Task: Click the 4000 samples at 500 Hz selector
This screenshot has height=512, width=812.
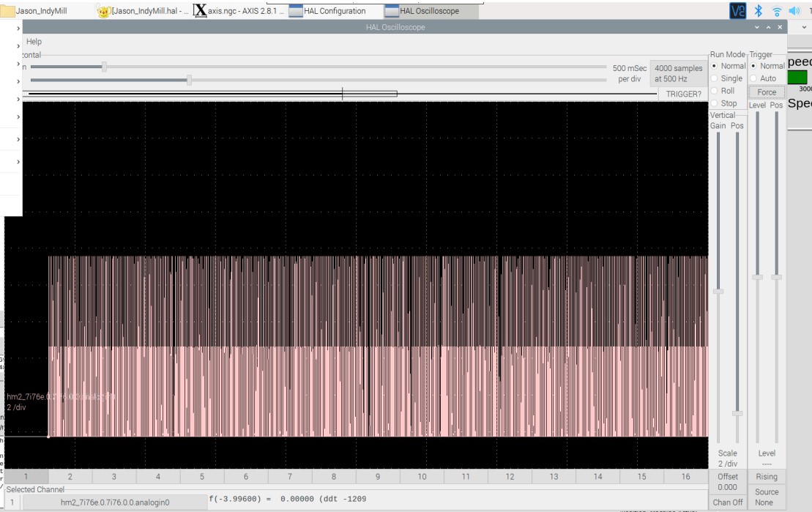Action: click(x=678, y=73)
